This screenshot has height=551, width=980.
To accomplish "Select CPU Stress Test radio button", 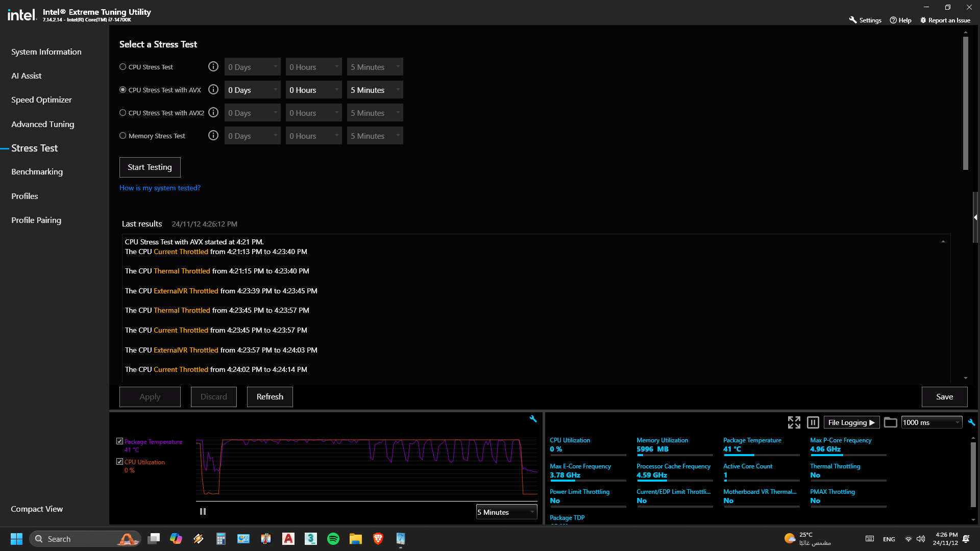I will [x=122, y=67].
